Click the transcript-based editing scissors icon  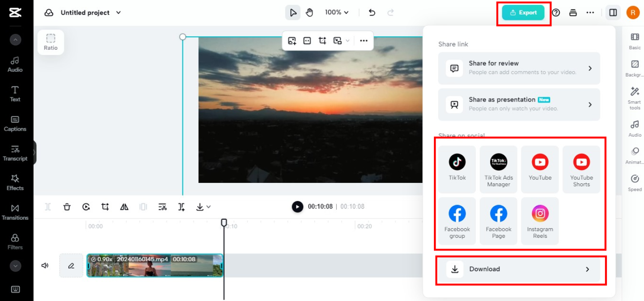point(163,207)
